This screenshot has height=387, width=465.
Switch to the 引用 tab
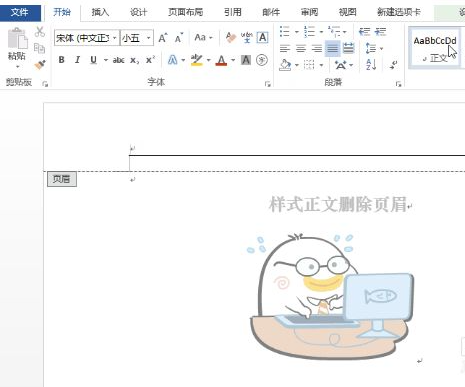pos(233,12)
